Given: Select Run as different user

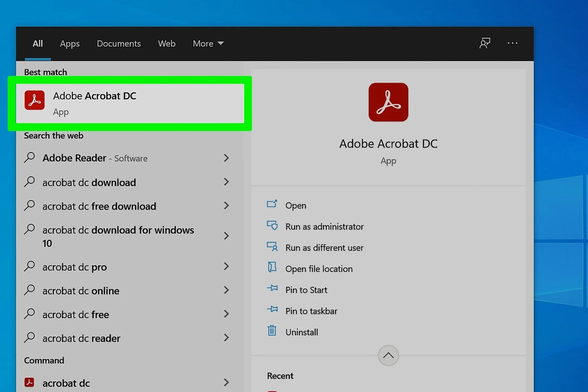Looking at the screenshot, I should (325, 248).
